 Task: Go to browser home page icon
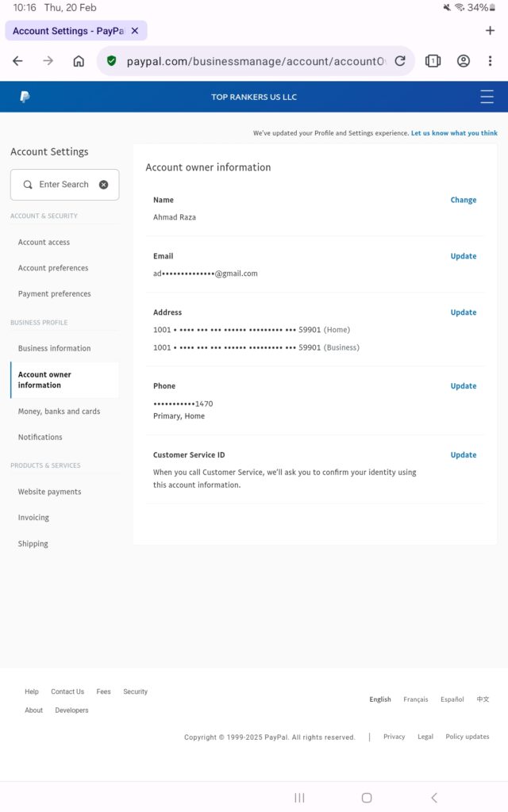tap(79, 61)
